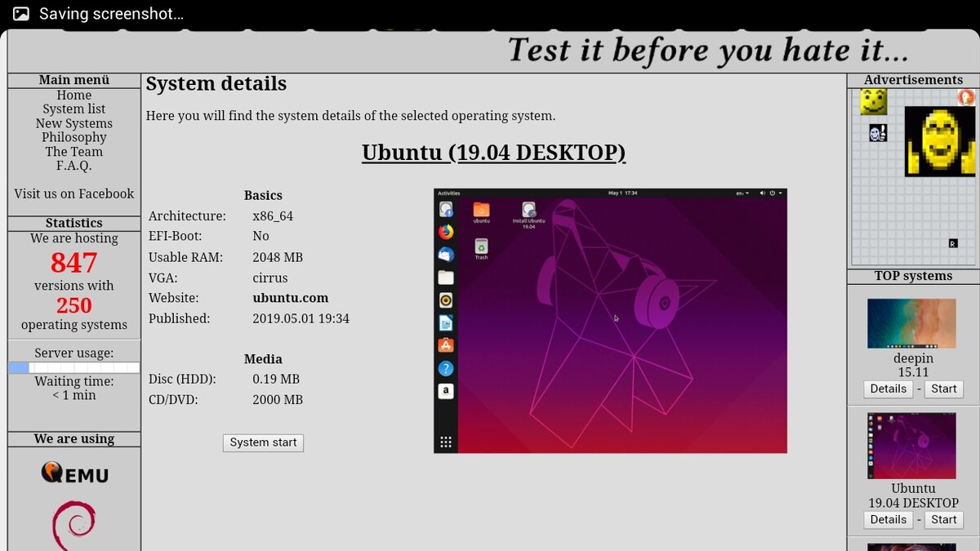The height and width of the screenshot is (551, 980).
Task: Select the 2000 MB CD/DVD value
Action: pos(278,400)
